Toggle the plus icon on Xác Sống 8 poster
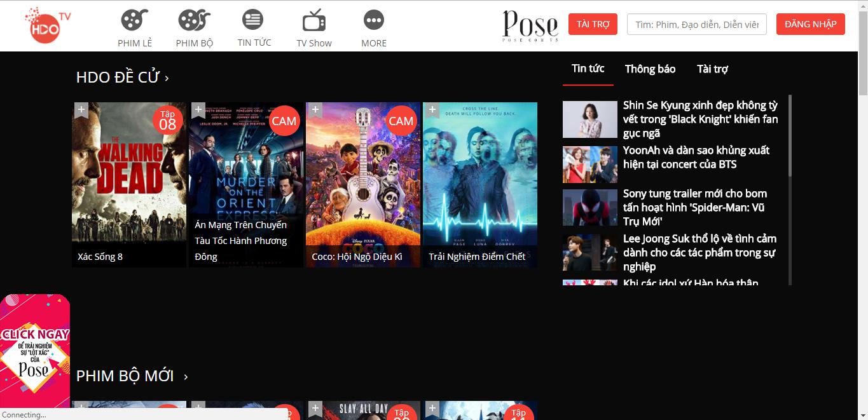 [x=81, y=109]
